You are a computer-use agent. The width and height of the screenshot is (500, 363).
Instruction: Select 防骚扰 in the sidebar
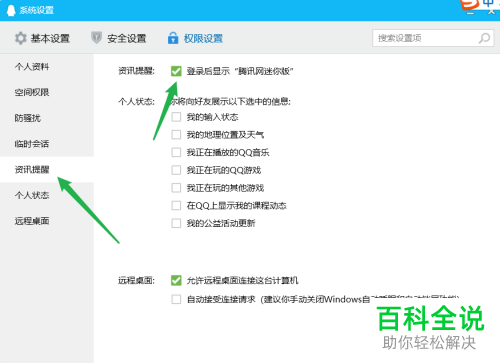click(x=47, y=118)
